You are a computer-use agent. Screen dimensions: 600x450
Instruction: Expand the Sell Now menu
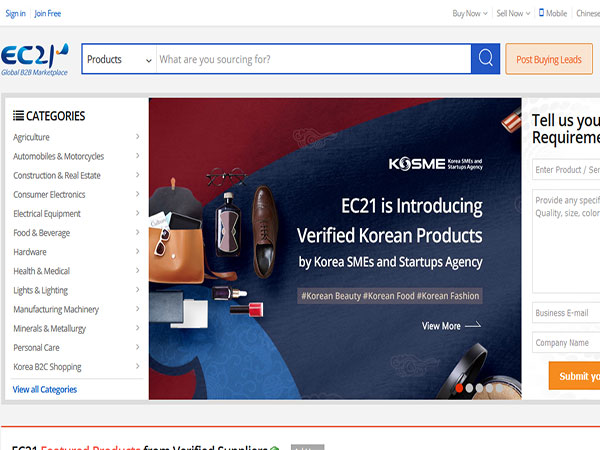point(513,13)
